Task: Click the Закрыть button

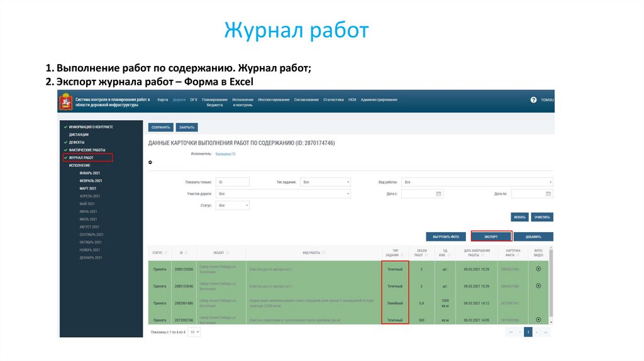Action: pos(187,127)
